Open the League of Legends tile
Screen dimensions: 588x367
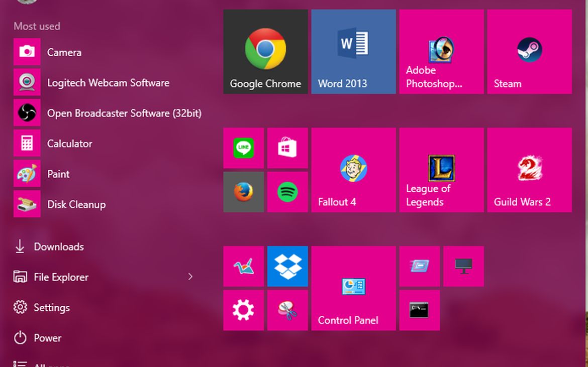point(441,170)
